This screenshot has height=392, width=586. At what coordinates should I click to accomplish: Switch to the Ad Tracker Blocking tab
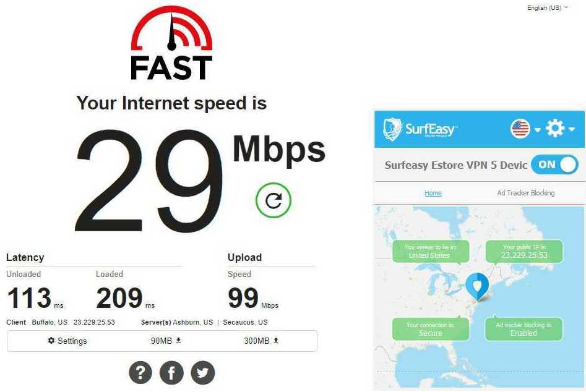[x=526, y=193]
